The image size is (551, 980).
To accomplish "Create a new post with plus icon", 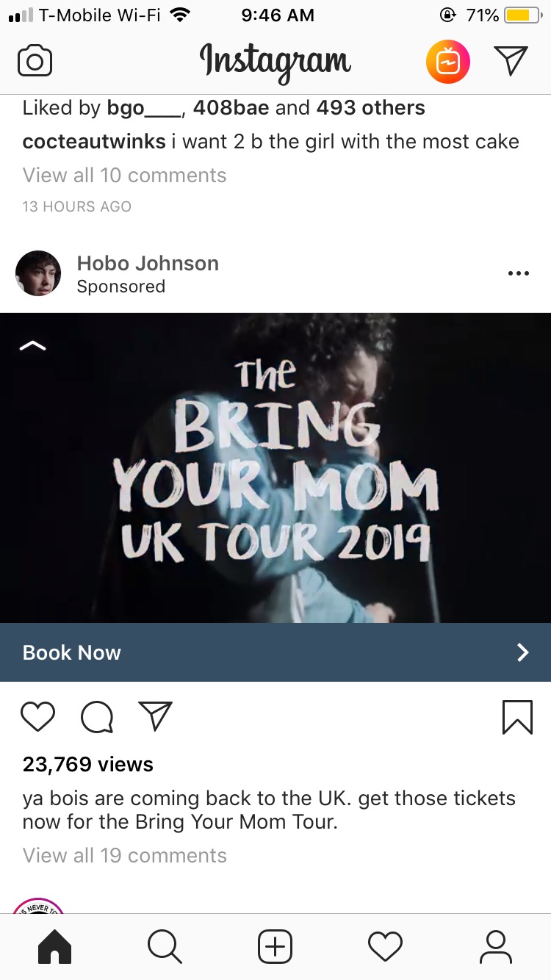I will 275,947.
